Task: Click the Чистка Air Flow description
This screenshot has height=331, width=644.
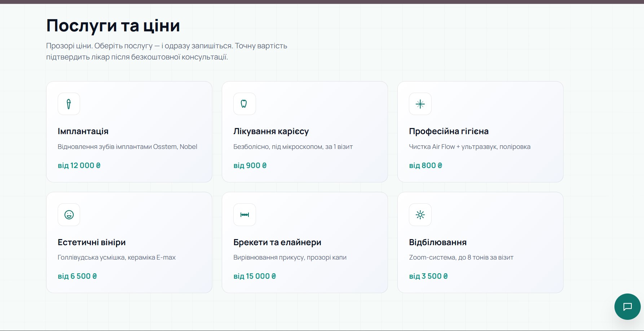Action: point(469,147)
